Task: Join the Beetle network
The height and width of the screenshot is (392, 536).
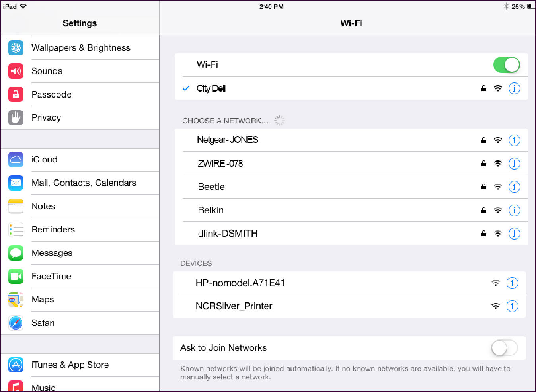Action: [351, 187]
